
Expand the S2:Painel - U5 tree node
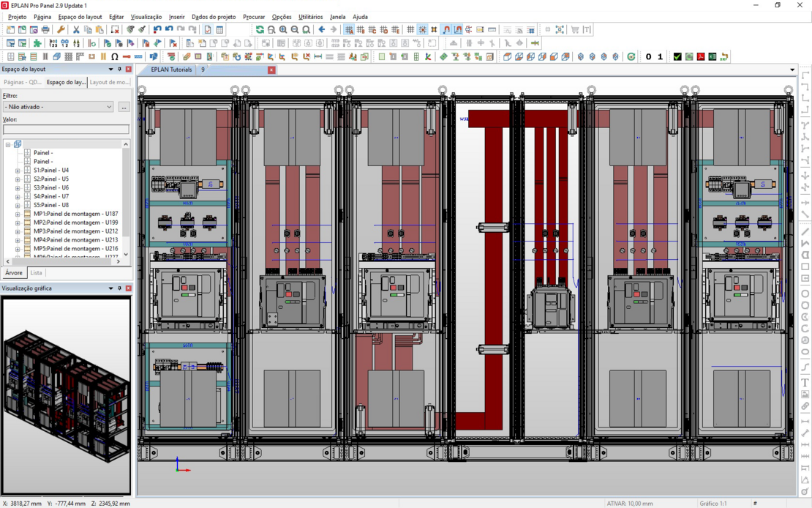click(16, 178)
